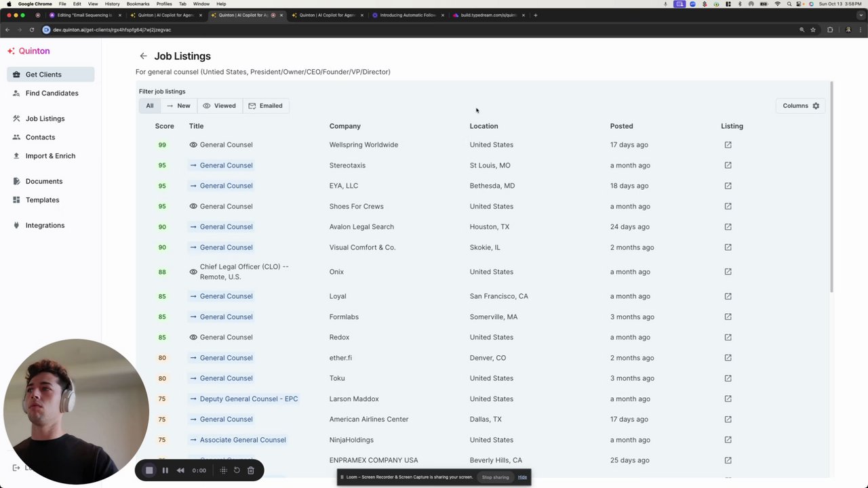Open Shoes For Crews listing link icon

click(728, 206)
